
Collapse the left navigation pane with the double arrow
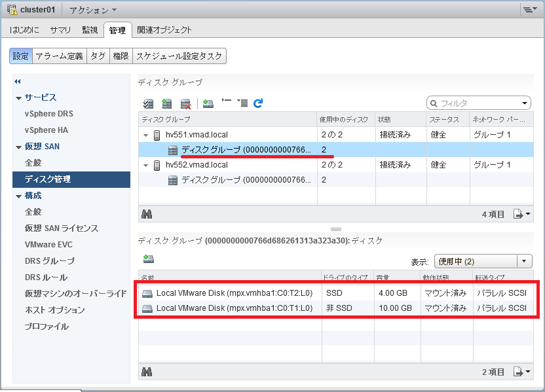[x=18, y=81]
